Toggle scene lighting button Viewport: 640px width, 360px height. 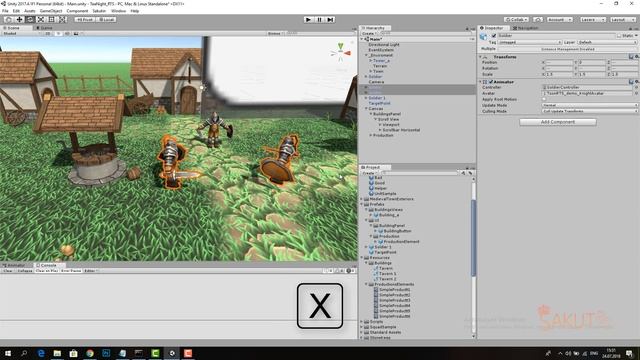pos(58,33)
